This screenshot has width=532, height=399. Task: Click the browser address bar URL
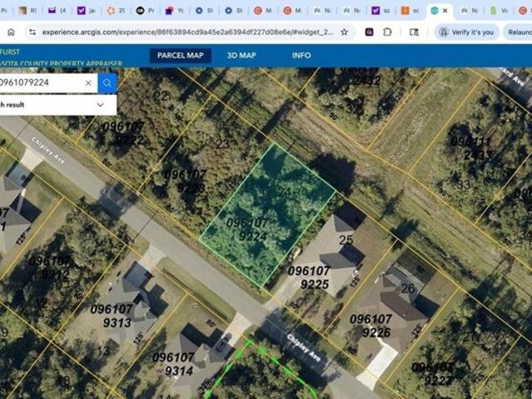point(183,32)
